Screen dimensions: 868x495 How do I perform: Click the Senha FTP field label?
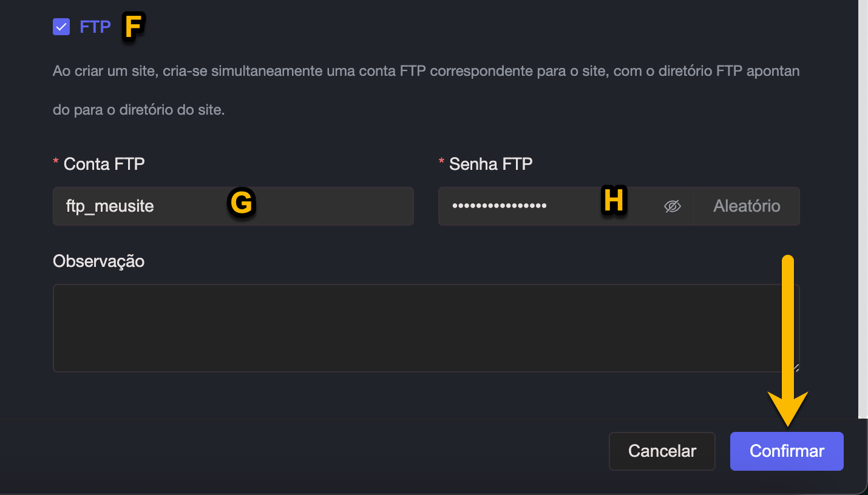pyautogui.click(x=490, y=164)
